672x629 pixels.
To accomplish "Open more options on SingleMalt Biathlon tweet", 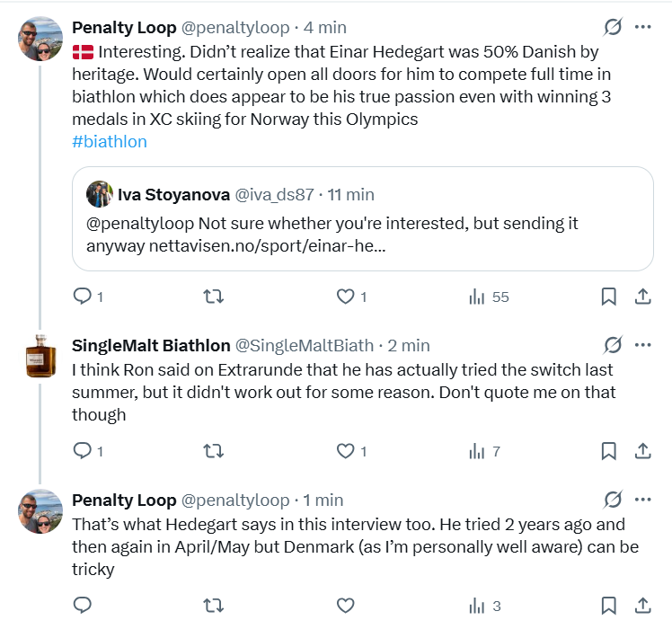I will coord(643,345).
